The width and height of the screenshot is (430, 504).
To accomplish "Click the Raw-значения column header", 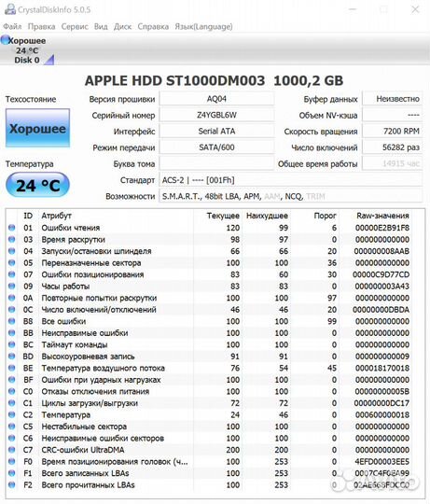I will (x=382, y=216).
